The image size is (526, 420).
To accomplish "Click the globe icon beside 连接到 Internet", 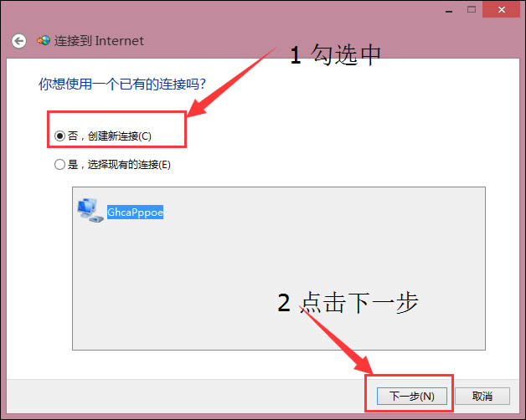I will [44, 41].
